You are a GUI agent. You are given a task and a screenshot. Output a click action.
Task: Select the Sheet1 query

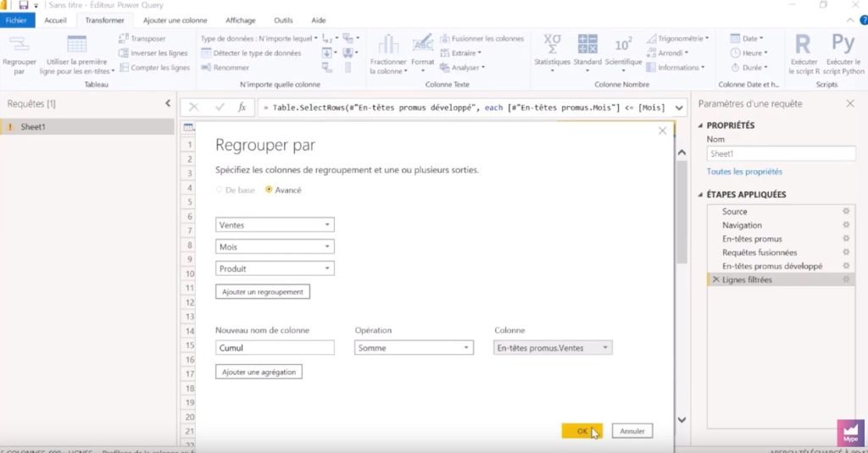[x=87, y=127]
